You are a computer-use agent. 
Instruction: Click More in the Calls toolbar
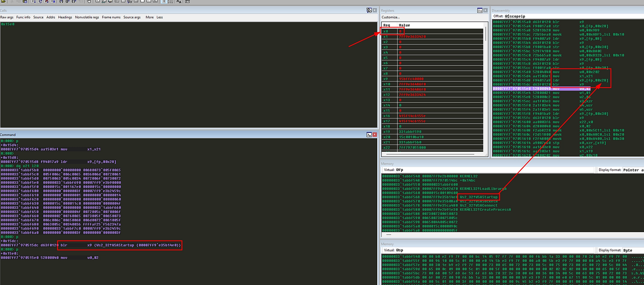149,17
